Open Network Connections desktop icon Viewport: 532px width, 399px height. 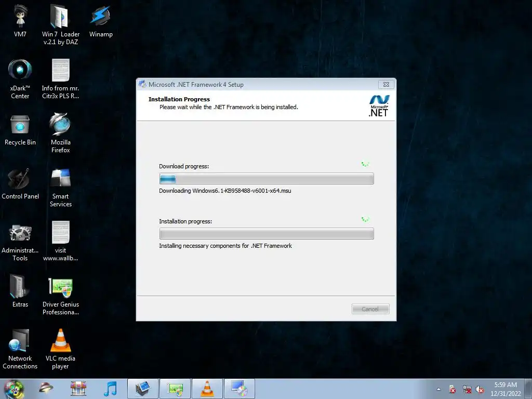[20, 349]
